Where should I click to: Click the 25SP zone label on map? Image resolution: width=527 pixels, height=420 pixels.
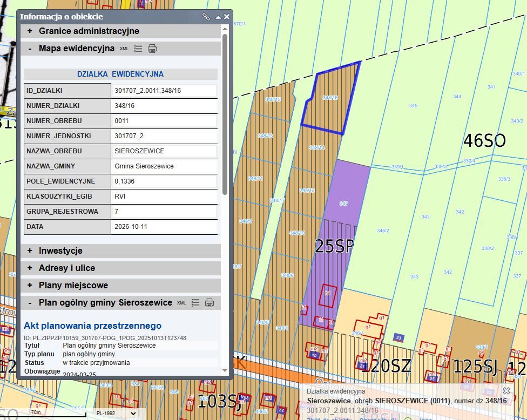[x=334, y=246]
